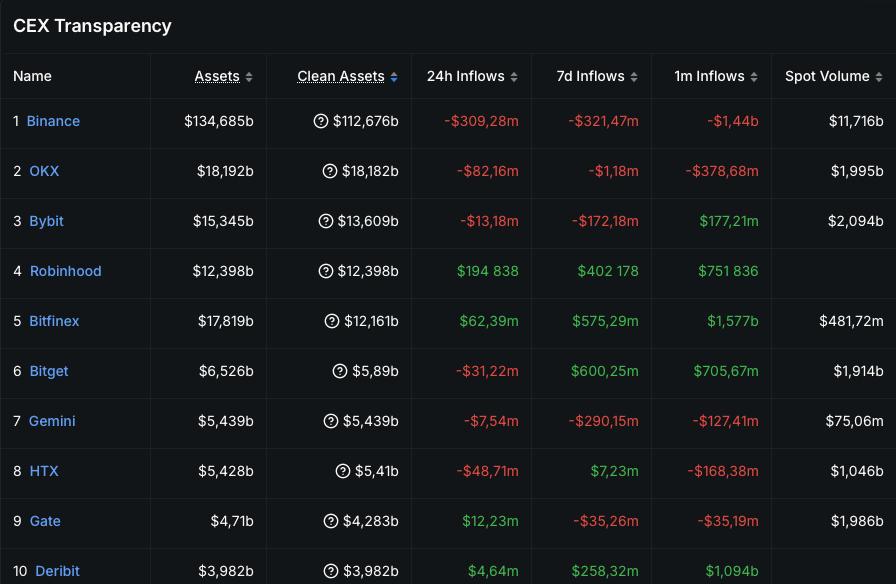Click the Name column header

click(x=33, y=76)
